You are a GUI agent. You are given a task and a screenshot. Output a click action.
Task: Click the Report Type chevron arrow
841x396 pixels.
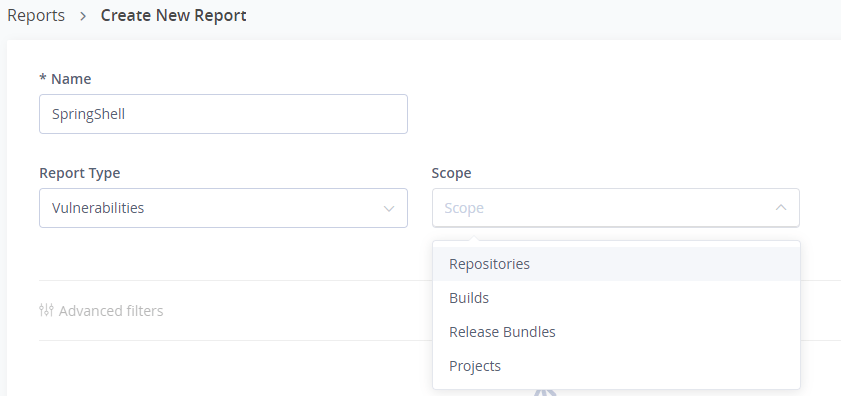coord(389,208)
